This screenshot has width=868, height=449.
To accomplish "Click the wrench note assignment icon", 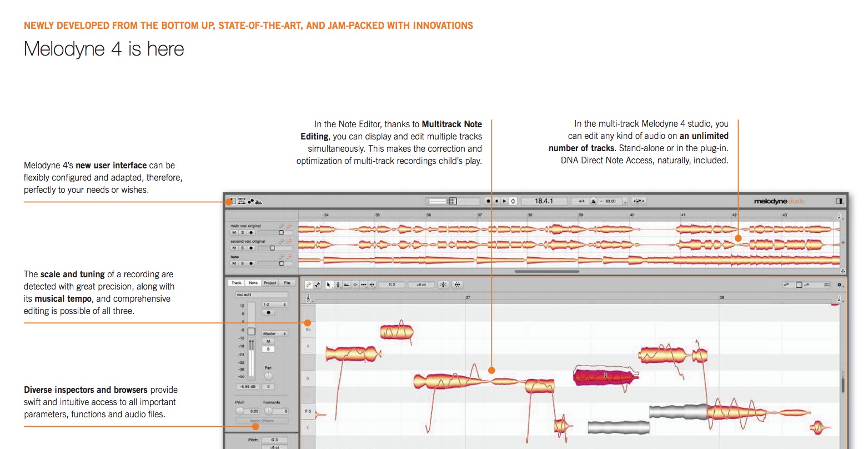I will point(318,285).
